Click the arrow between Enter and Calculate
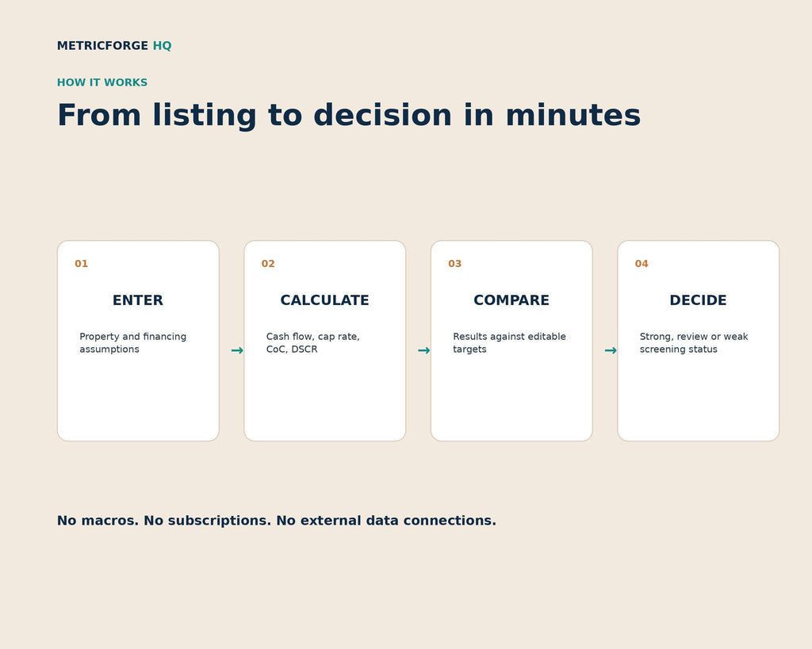This screenshot has width=812, height=649. 237,350
